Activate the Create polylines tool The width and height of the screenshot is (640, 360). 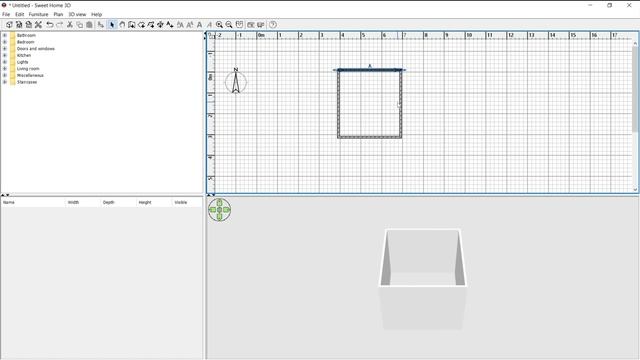[x=151, y=25]
